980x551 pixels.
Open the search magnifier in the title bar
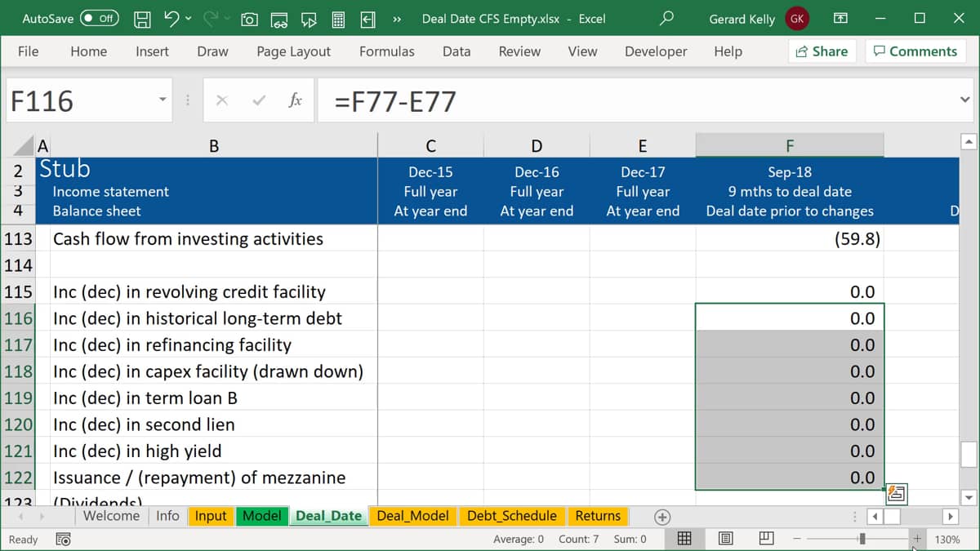tap(666, 18)
